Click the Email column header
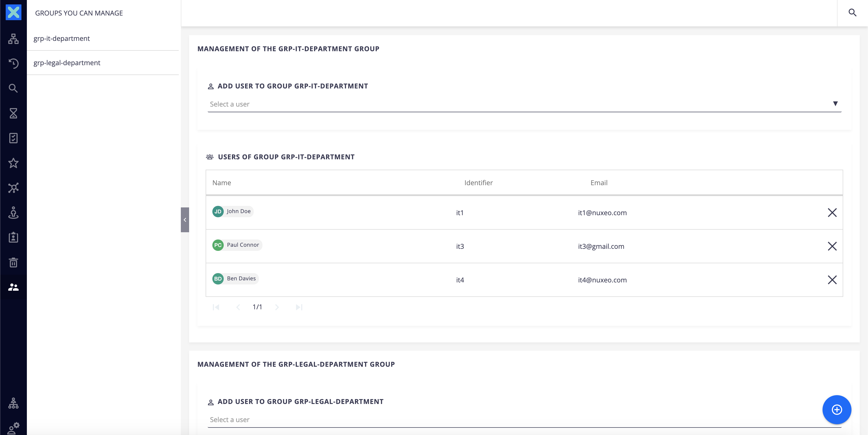The image size is (868, 435). click(599, 183)
